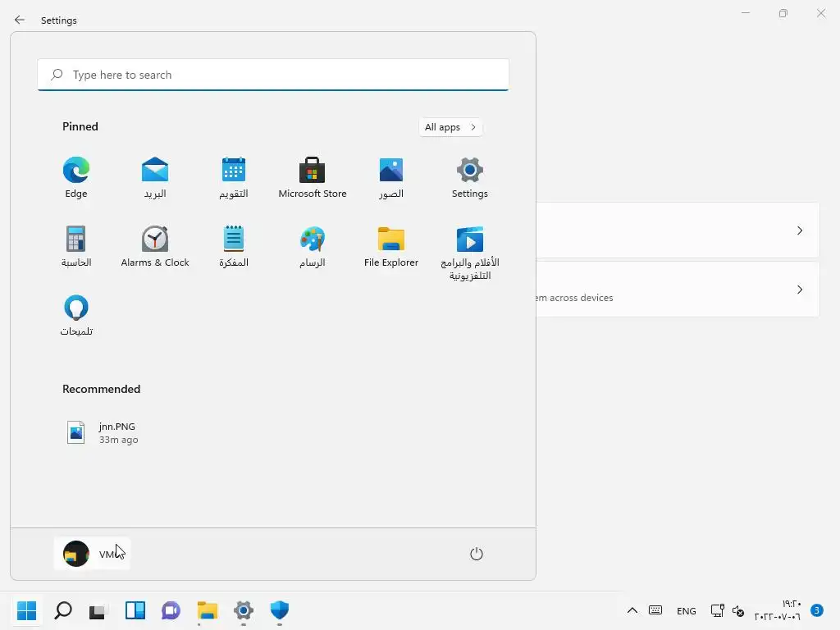Click the All apps button
The height and width of the screenshot is (630, 840).
click(x=450, y=127)
